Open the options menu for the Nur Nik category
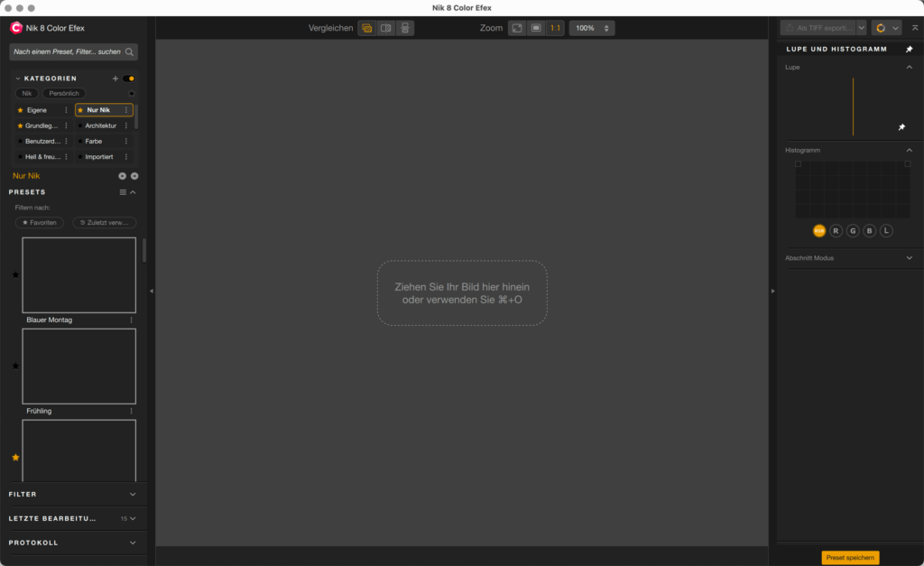The image size is (924, 566). 126,110
